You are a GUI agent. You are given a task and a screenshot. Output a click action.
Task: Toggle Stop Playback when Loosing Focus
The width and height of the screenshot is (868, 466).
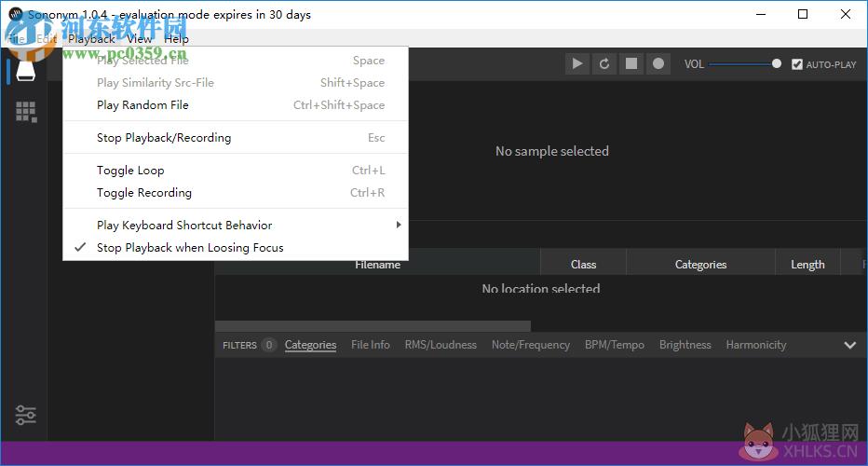(x=236, y=248)
